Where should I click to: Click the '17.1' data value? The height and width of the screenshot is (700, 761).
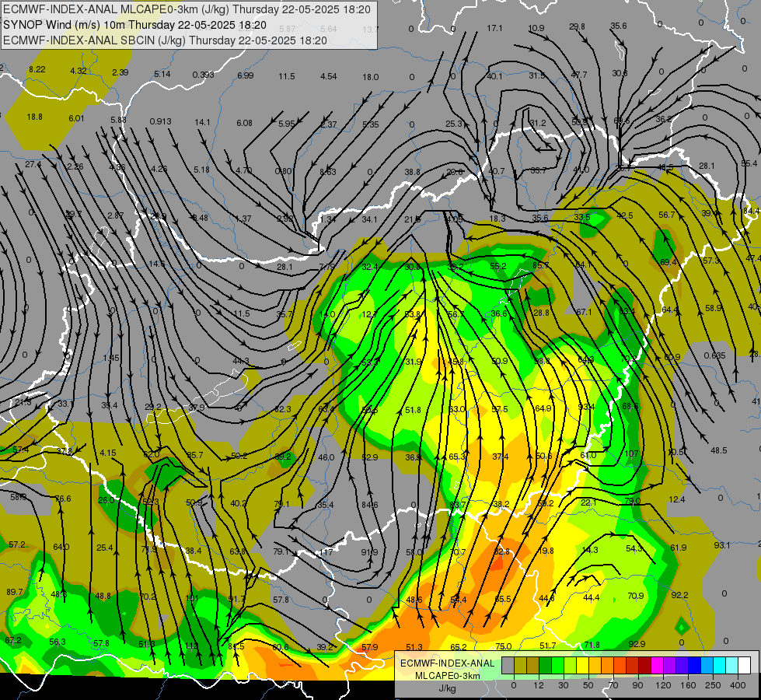coord(494,29)
